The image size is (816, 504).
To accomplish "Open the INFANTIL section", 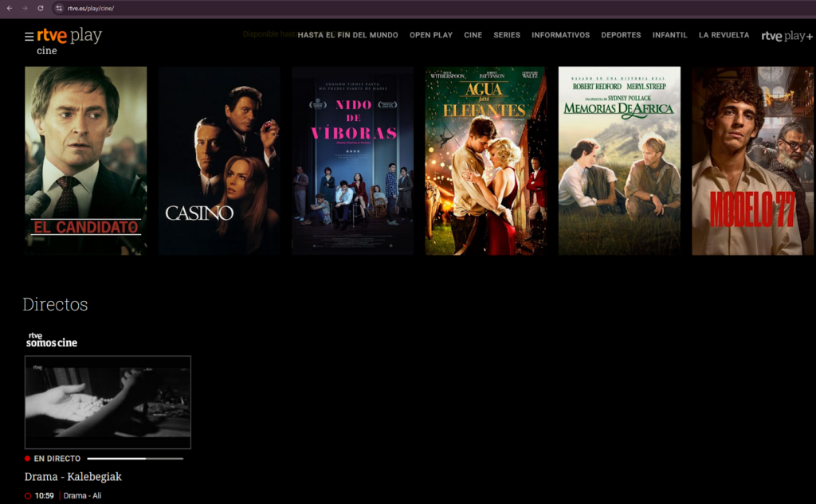I will pyautogui.click(x=669, y=35).
